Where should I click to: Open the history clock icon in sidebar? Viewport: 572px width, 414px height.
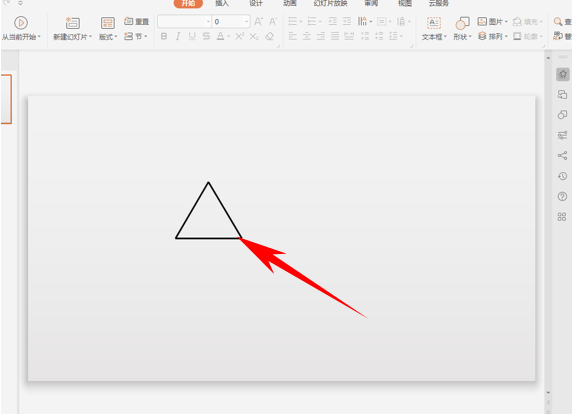(562, 176)
